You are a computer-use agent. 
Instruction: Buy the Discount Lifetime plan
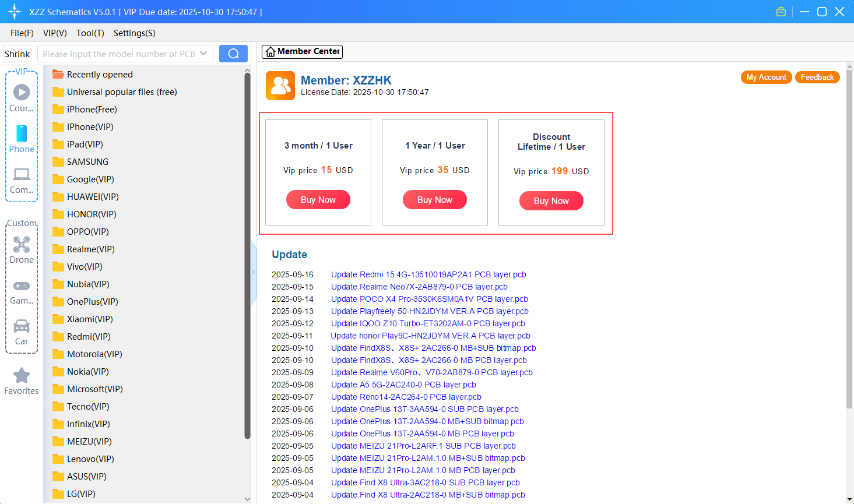point(551,201)
